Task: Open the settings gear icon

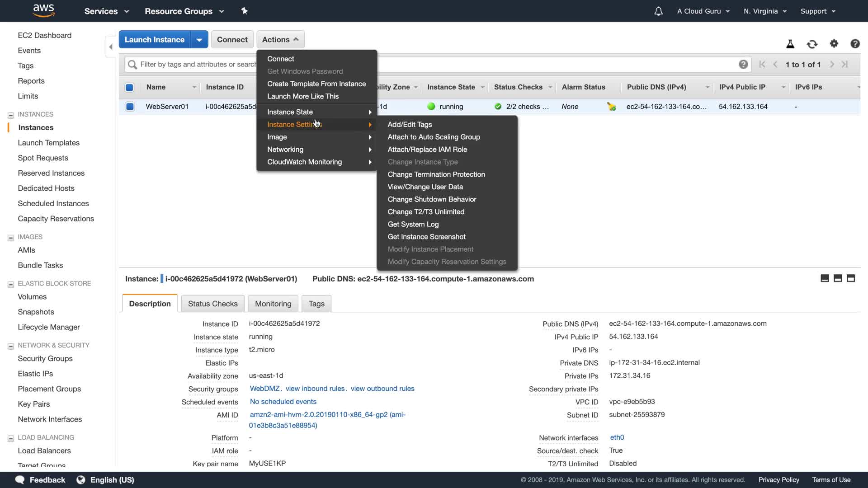Action: coord(834,43)
